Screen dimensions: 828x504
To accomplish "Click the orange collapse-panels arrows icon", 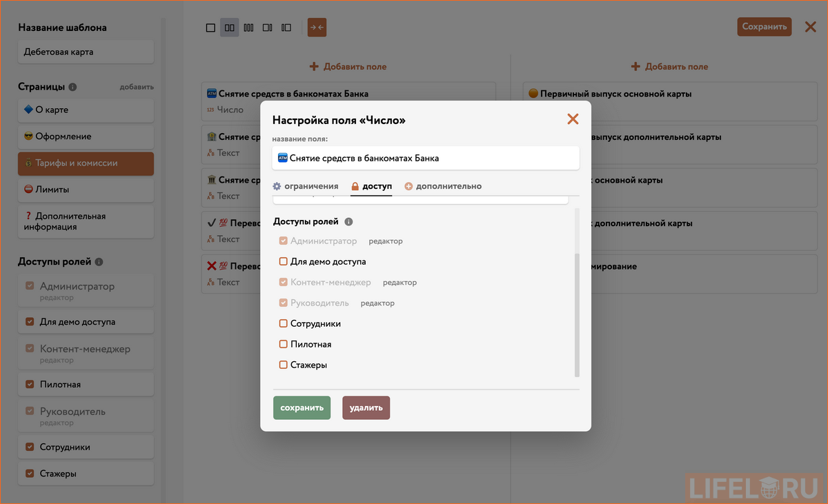I will tap(317, 27).
